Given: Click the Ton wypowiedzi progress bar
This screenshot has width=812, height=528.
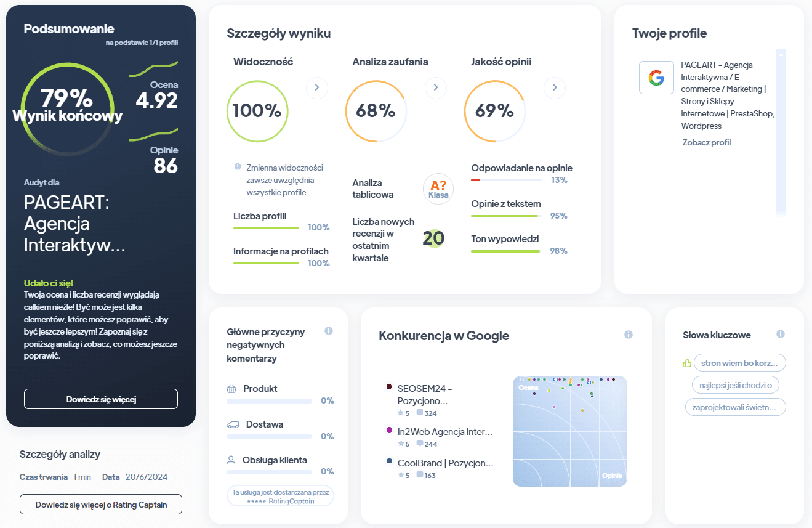Looking at the screenshot, I should click(506, 251).
